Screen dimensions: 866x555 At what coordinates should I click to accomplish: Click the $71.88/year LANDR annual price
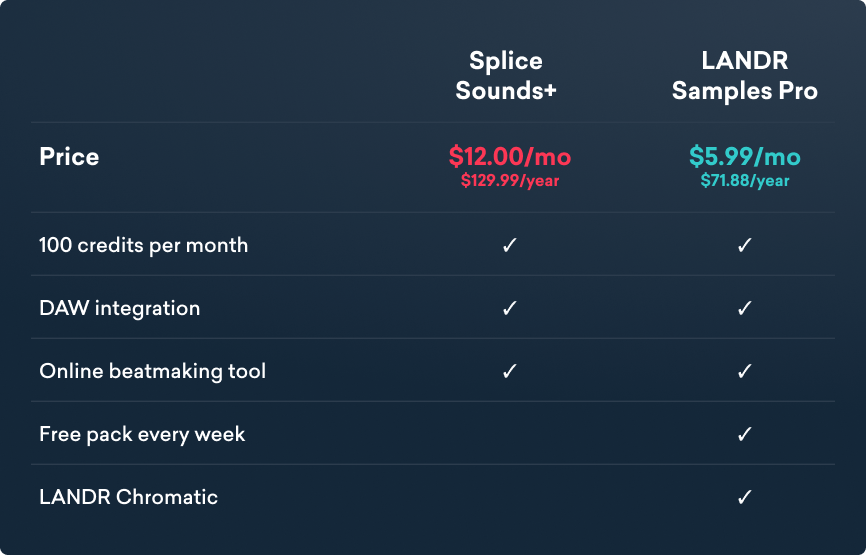point(745,181)
